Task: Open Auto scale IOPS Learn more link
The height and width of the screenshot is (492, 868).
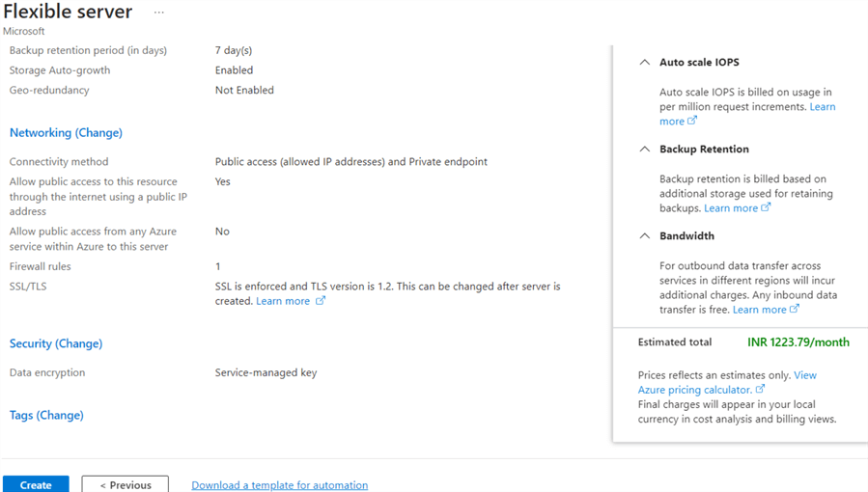Action: (822, 107)
